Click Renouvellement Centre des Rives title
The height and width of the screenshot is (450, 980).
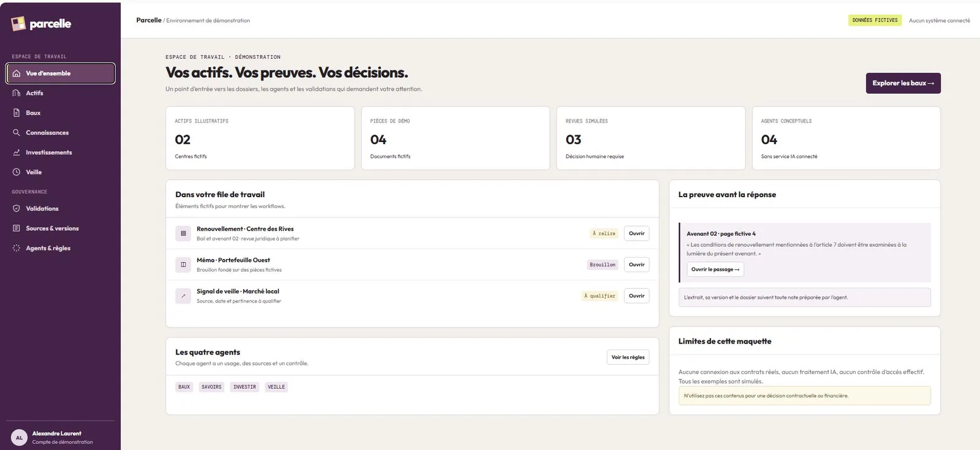pyautogui.click(x=245, y=229)
